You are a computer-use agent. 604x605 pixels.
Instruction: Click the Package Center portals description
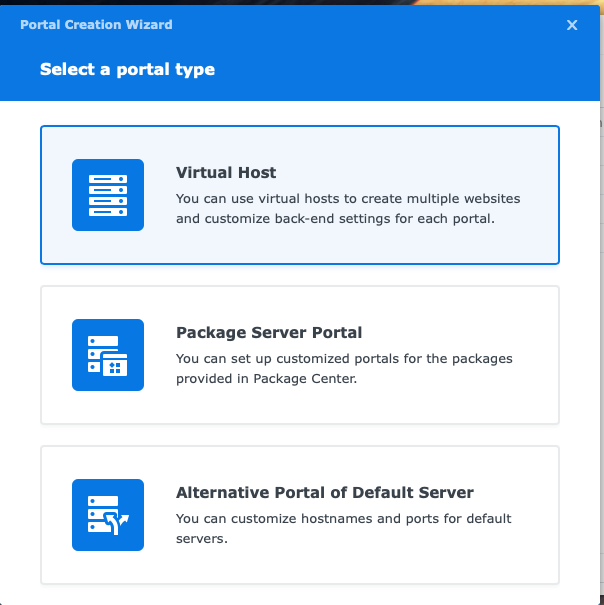pyautogui.click(x=344, y=368)
